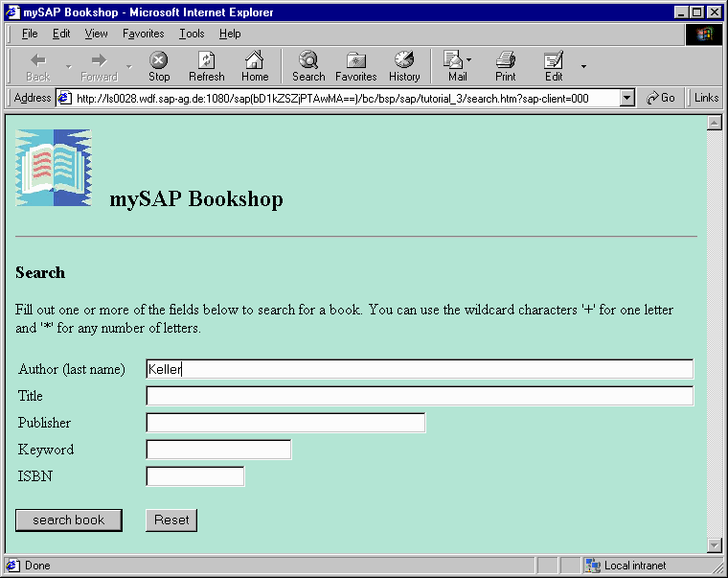The height and width of the screenshot is (578, 728).
Task: Expand the toolbar overflow arrow after Edit
Action: coord(583,66)
